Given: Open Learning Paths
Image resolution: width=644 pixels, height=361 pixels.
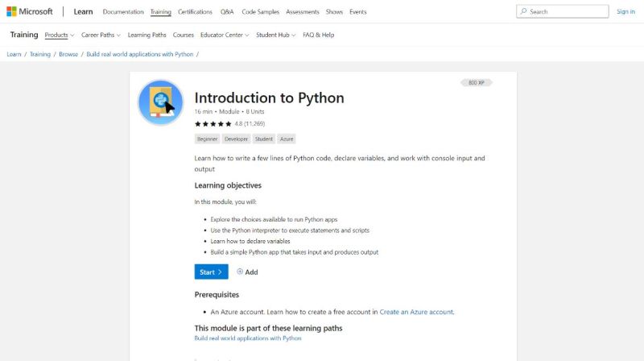Looking at the screenshot, I should tap(147, 35).
